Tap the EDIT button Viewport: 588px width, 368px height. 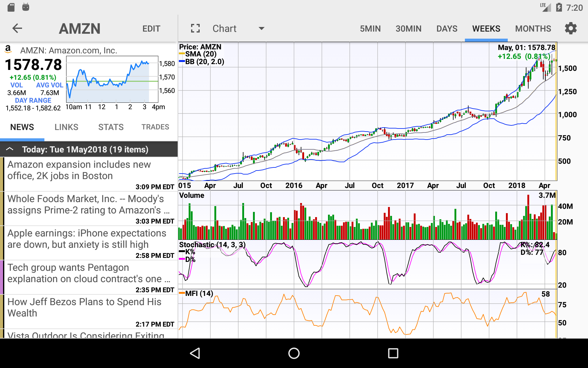(x=151, y=29)
